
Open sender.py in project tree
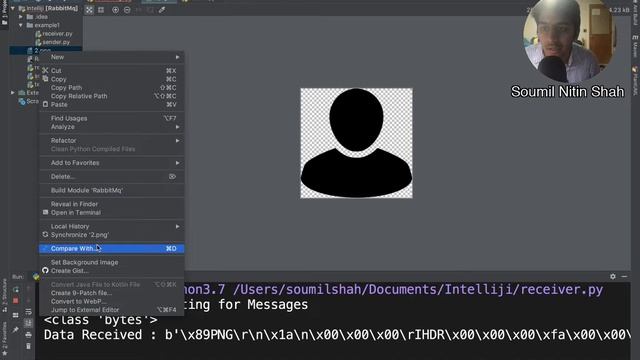click(52, 42)
